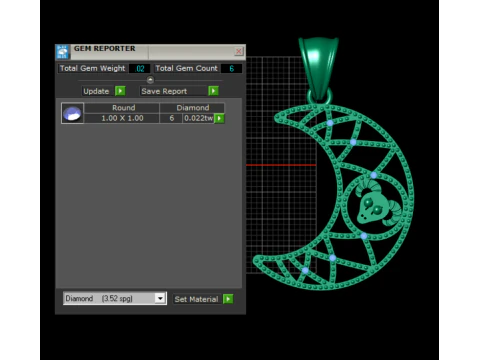Select the round gem thumbnail
Screen dimensions: 480x360
(x=72, y=113)
